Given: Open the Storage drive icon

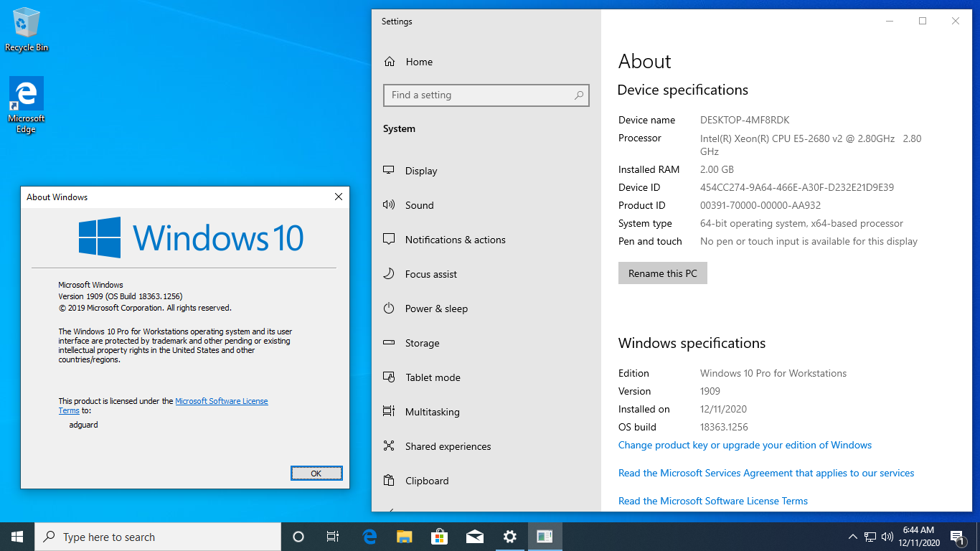Looking at the screenshot, I should click(389, 343).
